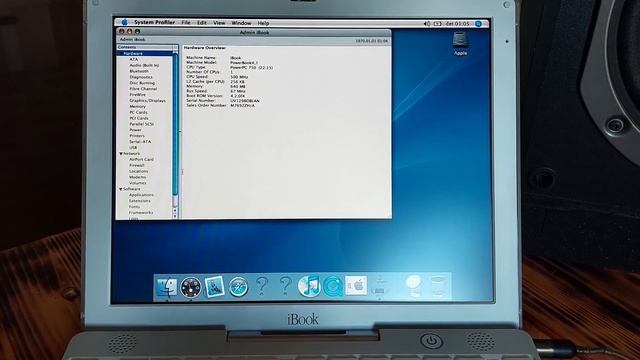Open the System Profiler application menu
The width and height of the screenshot is (640, 360).
pyautogui.click(x=154, y=22)
